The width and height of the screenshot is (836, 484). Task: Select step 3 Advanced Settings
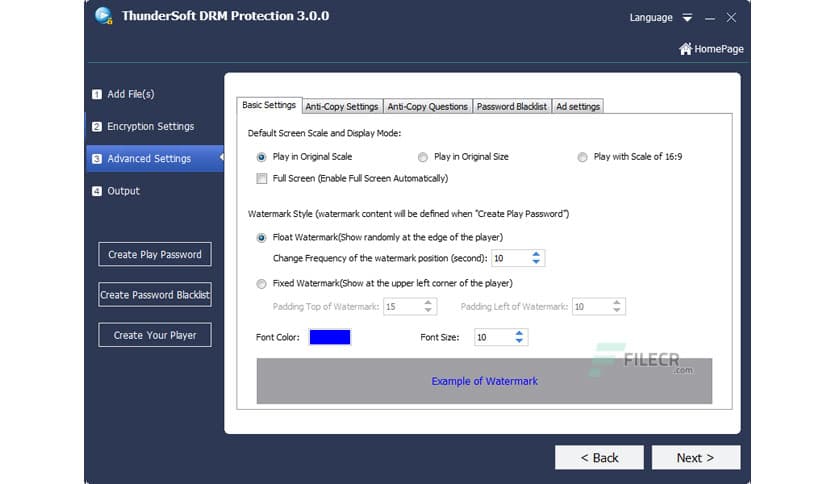pyautogui.click(x=155, y=158)
